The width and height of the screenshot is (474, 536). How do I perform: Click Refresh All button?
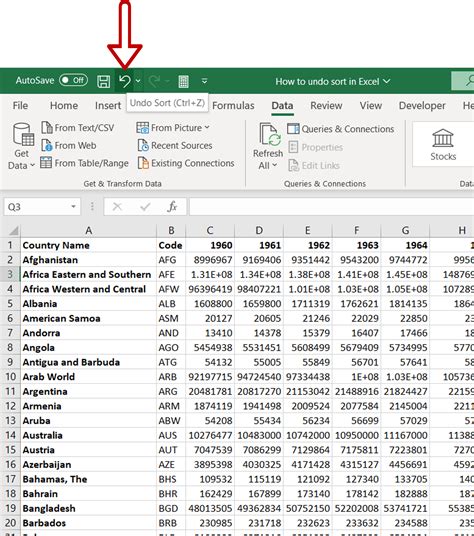click(268, 146)
